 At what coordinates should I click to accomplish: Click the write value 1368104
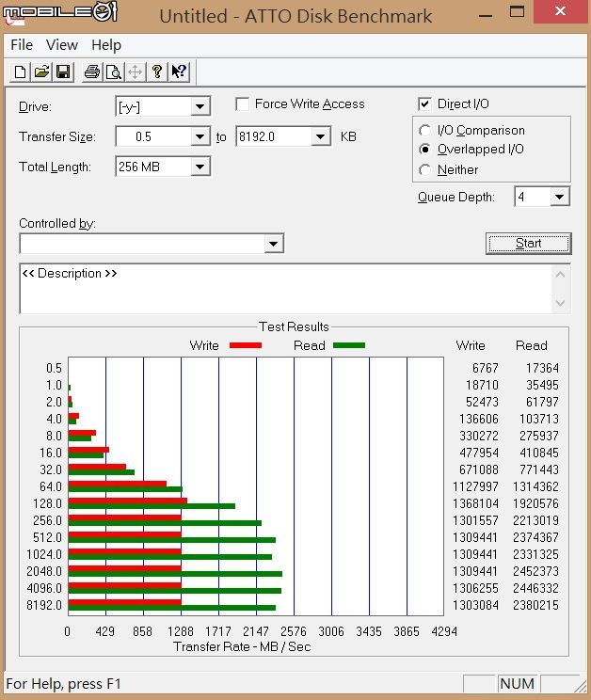[x=475, y=503]
